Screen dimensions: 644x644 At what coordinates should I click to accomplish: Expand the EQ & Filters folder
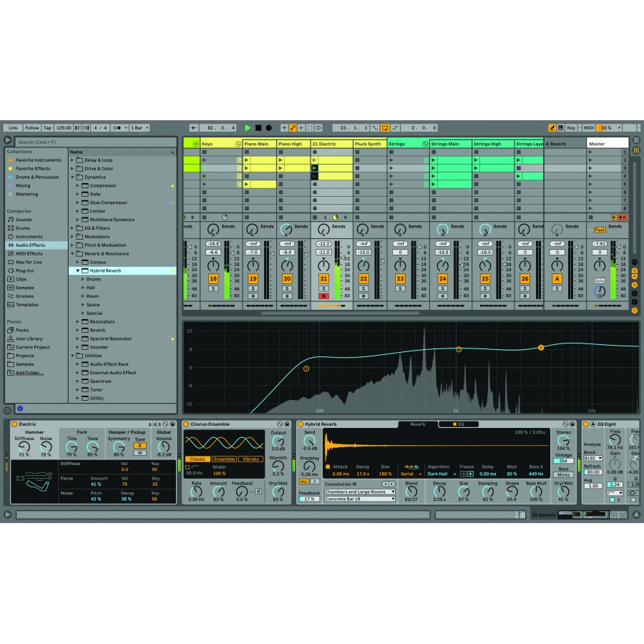pos(72,228)
